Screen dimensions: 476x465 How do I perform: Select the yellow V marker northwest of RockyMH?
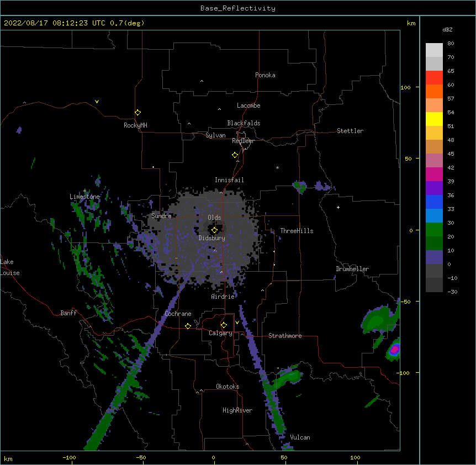[97, 102]
